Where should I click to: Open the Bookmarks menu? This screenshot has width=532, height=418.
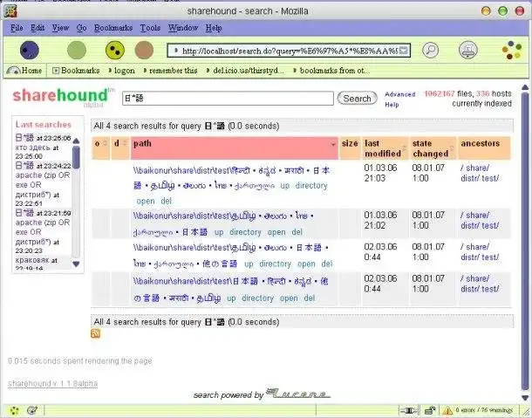(x=113, y=28)
